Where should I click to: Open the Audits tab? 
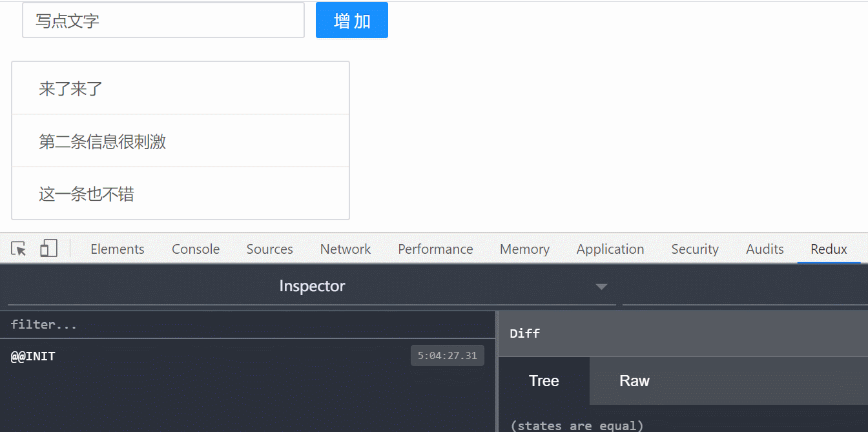click(x=765, y=249)
